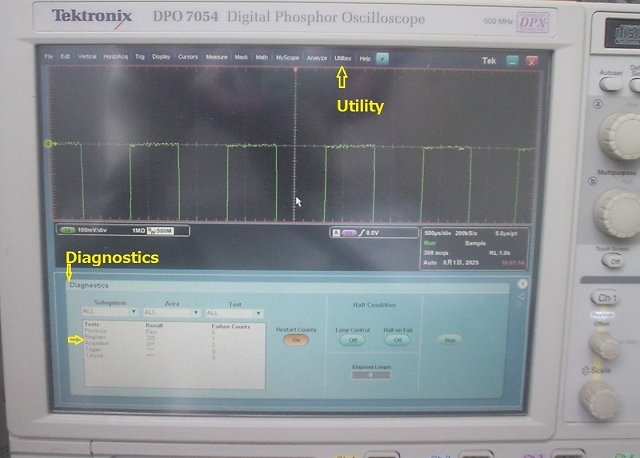Collapse panel using triangle arrow below X
Screen dimensions: 640x458
[x=522, y=296]
